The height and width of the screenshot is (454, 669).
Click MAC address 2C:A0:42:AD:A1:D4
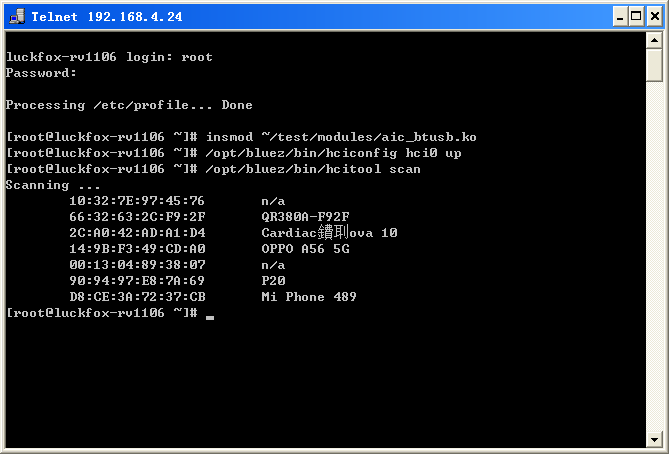(x=137, y=233)
